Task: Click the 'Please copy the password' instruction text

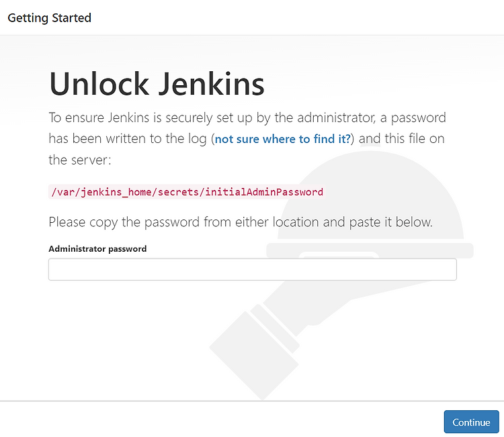Action: coord(241,222)
